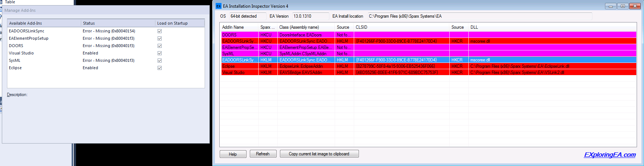Click the EA Version 13.0.1310 field
Screen dimensions: 644x166
pyautogui.click(x=310, y=16)
